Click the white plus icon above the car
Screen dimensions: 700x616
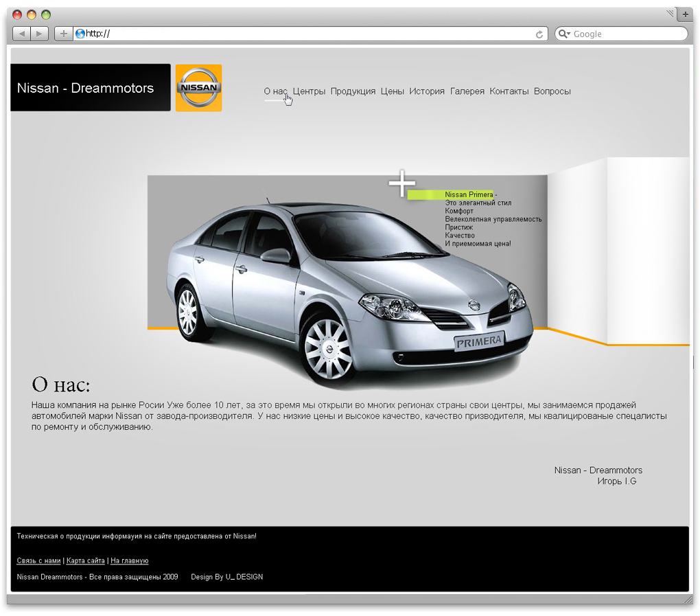[402, 183]
